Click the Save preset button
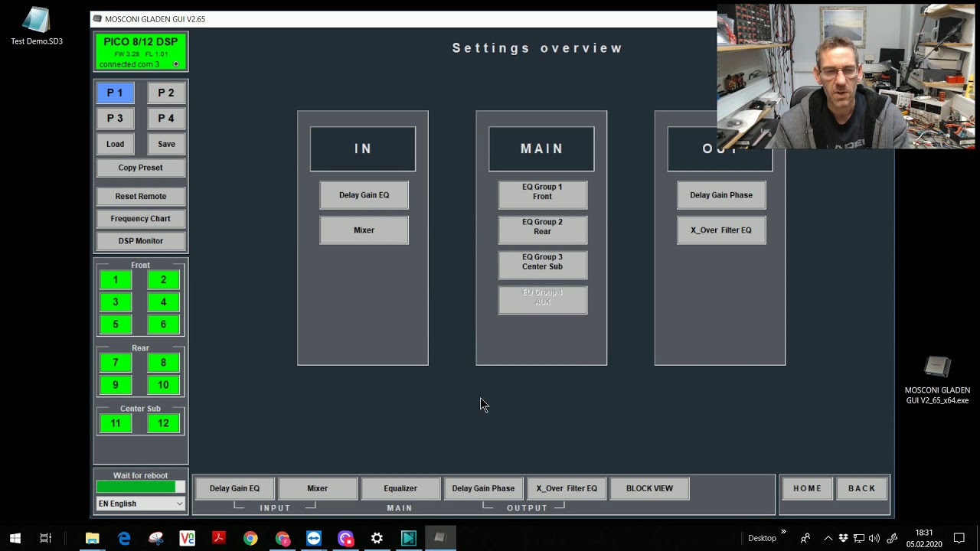Viewport: 980px width, 551px height. click(x=166, y=144)
